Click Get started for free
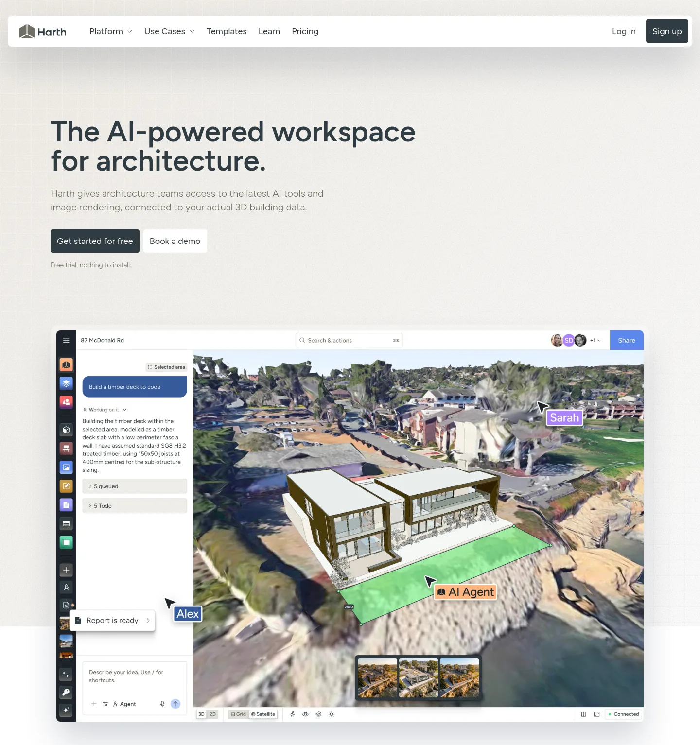The width and height of the screenshot is (700, 745). click(95, 241)
